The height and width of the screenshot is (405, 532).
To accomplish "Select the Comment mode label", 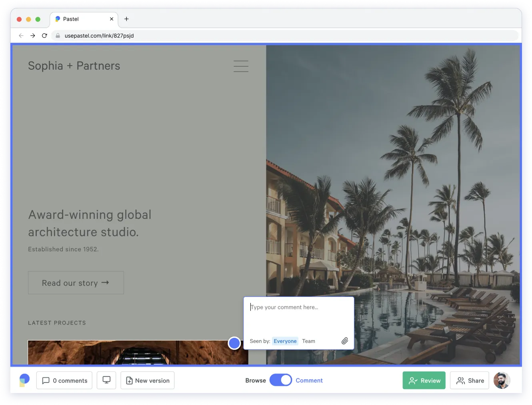I will (x=309, y=381).
